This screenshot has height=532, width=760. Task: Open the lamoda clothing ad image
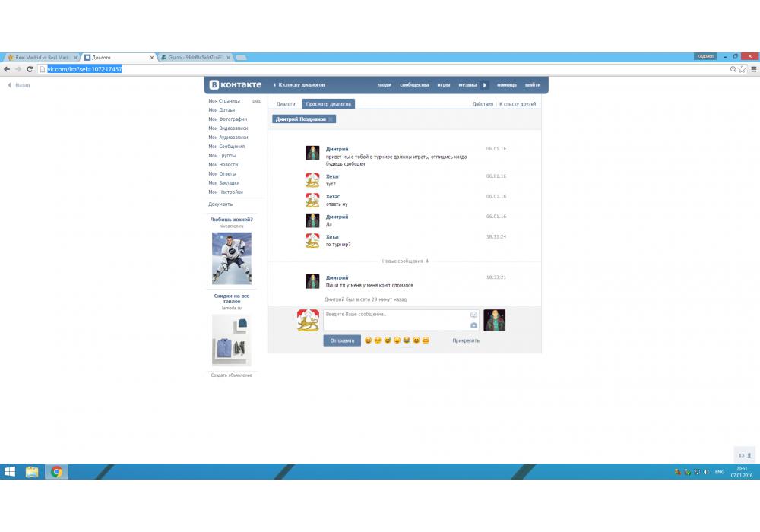coord(232,339)
